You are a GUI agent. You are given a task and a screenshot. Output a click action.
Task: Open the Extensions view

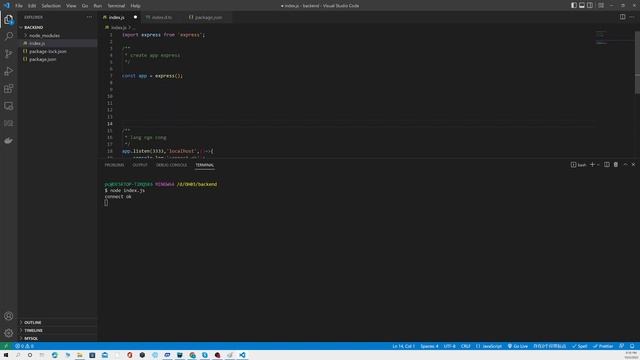(9, 89)
